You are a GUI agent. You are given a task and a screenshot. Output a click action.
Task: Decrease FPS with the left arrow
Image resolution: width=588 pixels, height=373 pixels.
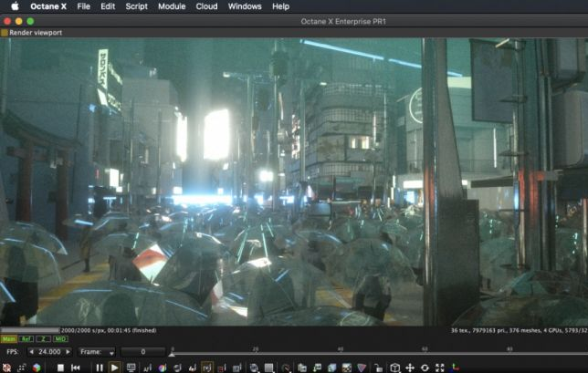point(31,352)
